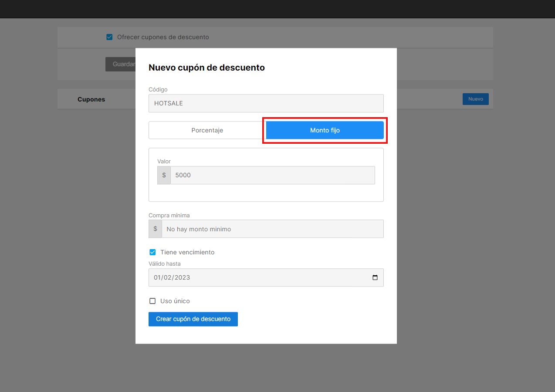
Task: Switch to the Porcentaje tab
Action: 207,130
